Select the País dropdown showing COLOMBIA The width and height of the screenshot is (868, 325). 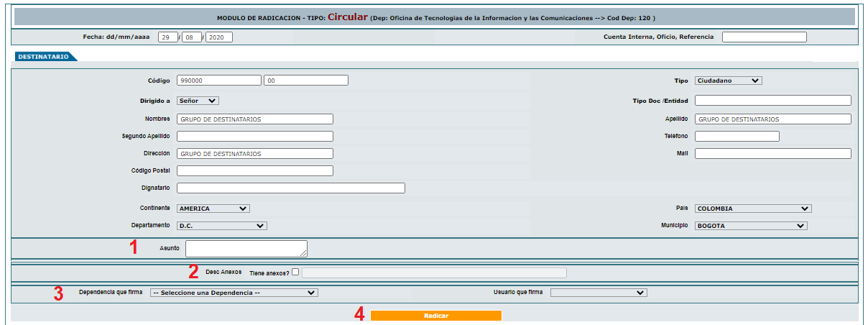pyautogui.click(x=752, y=209)
